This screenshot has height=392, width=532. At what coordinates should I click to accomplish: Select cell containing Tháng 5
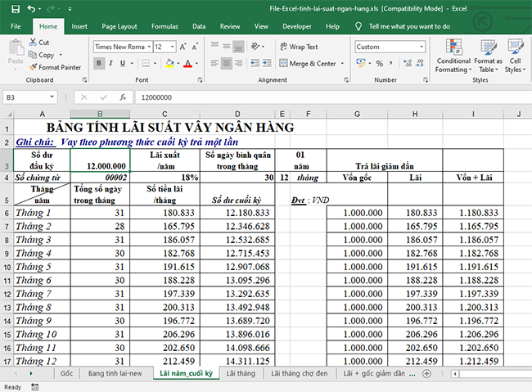point(35,266)
